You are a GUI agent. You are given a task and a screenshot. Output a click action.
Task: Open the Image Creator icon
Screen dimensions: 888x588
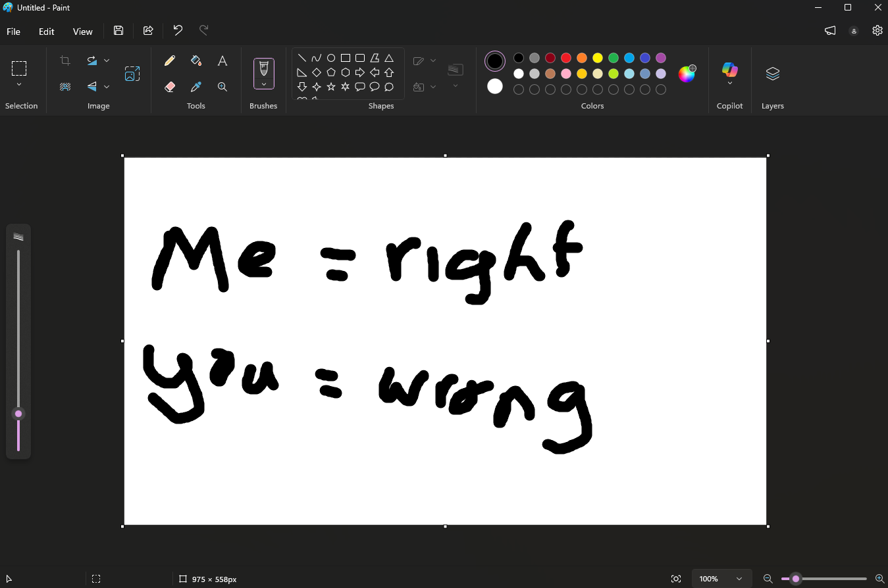(x=132, y=74)
